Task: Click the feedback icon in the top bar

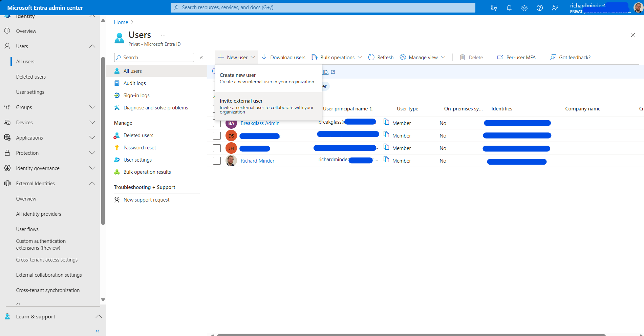Action: coord(555,8)
